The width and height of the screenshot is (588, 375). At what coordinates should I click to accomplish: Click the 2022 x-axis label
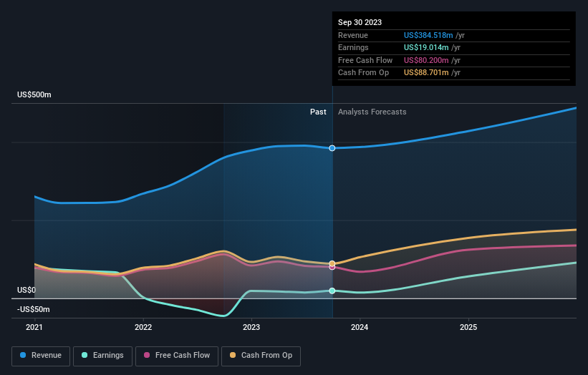pyautogui.click(x=143, y=328)
